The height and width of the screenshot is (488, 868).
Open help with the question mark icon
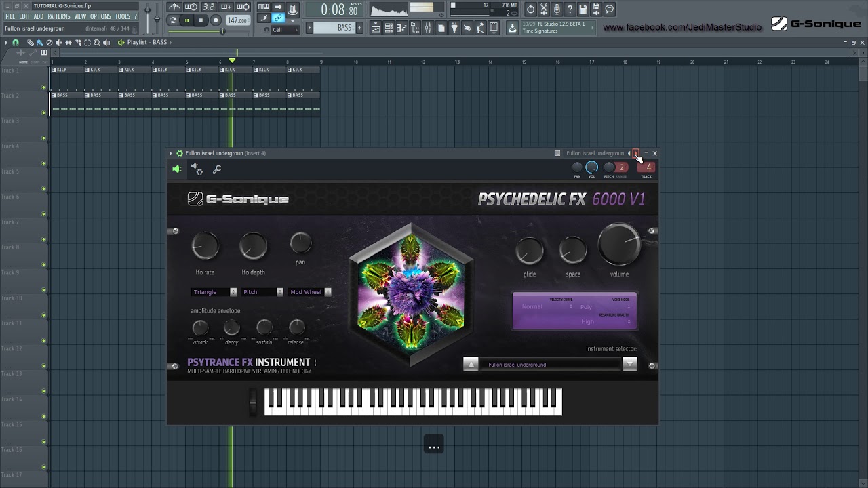pyautogui.click(x=570, y=9)
